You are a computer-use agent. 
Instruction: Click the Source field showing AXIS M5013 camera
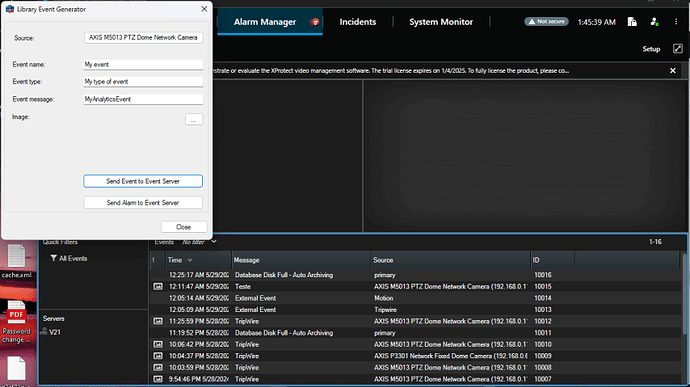pyautogui.click(x=143, y=38)
